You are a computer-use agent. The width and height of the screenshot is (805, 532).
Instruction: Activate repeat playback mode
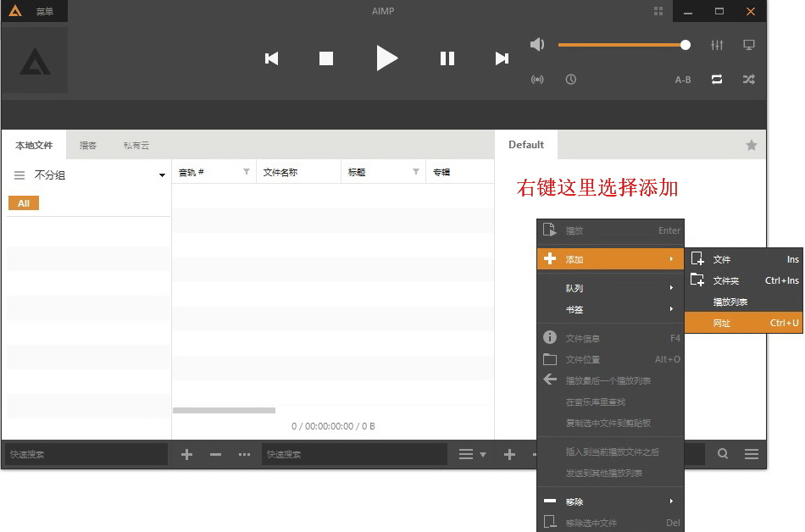click(x=717, y=79)
